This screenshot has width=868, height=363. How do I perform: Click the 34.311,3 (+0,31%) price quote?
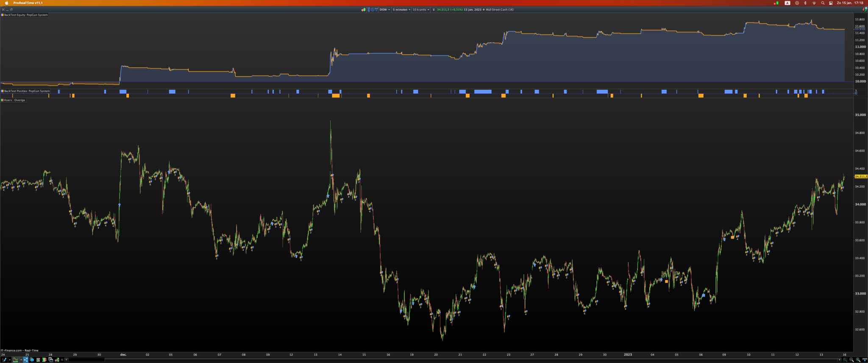[x=450, y=10]
